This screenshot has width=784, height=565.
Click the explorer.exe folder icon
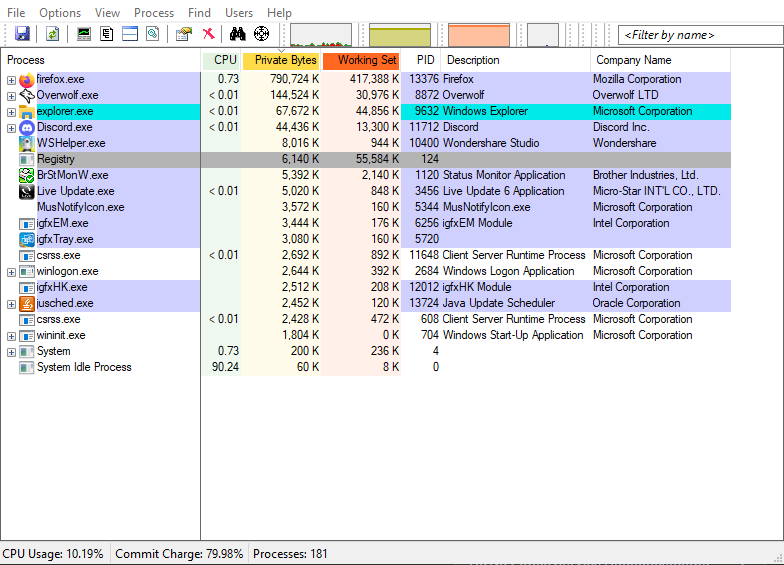[x=26, y=112]
